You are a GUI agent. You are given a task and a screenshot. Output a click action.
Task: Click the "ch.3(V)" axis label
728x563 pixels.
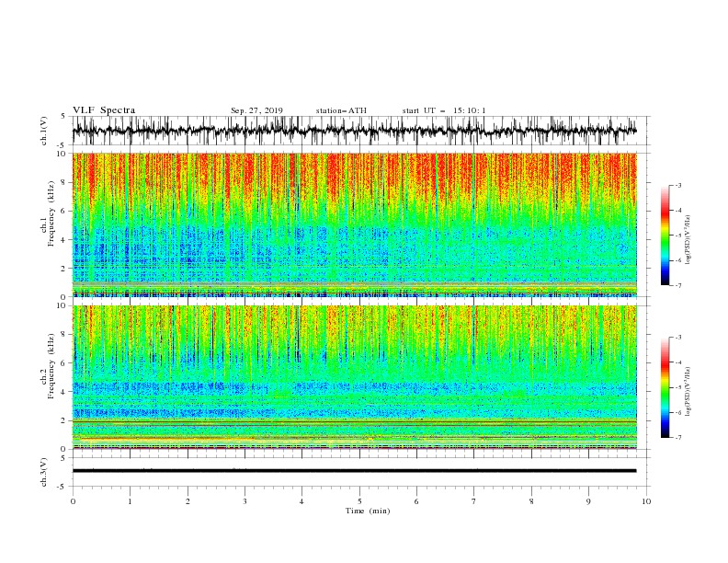[44, 472]
